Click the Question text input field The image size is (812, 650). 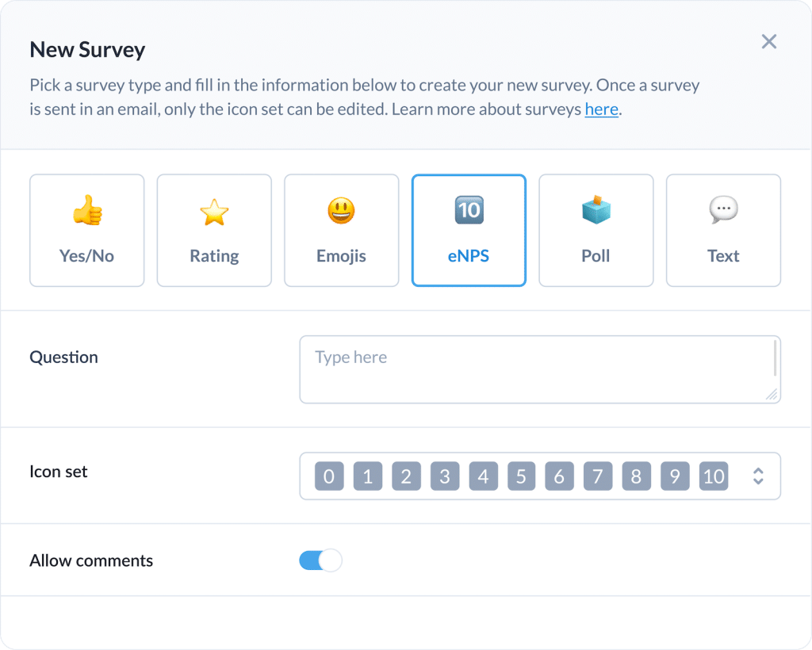point(539,369)
